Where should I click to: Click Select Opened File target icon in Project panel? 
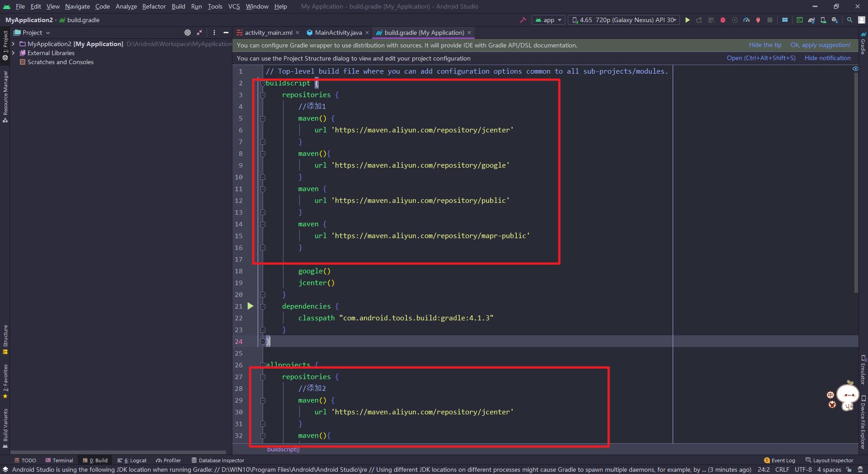click(188, 33)
